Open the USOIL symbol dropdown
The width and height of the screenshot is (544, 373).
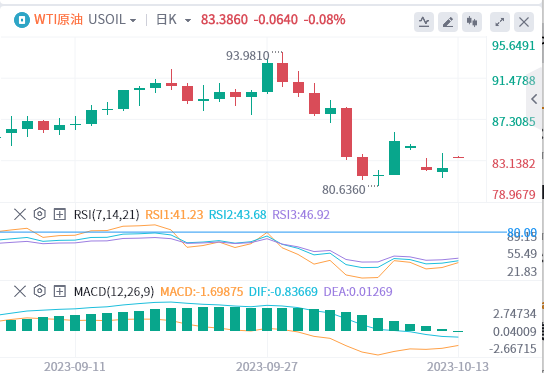coord(112,19)
